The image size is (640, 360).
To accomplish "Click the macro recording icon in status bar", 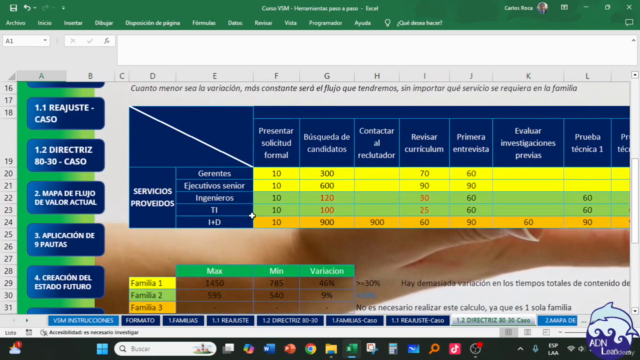I will click(29, 332).
